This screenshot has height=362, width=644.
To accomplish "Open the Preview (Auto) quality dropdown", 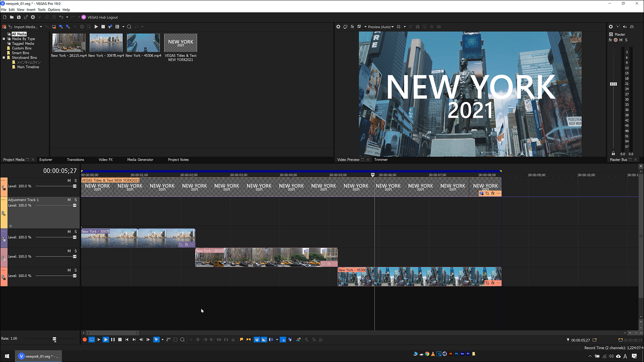I will [381, 27].
